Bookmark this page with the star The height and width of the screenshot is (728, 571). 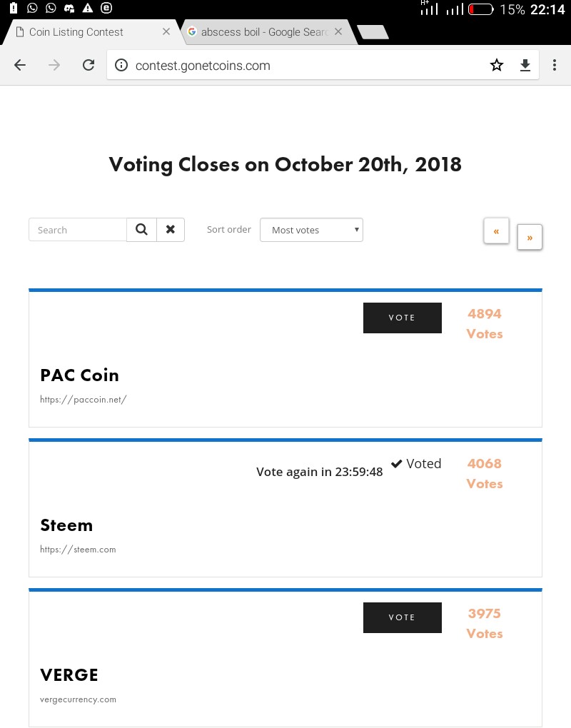pyautogui.click(x=497, y=66)
